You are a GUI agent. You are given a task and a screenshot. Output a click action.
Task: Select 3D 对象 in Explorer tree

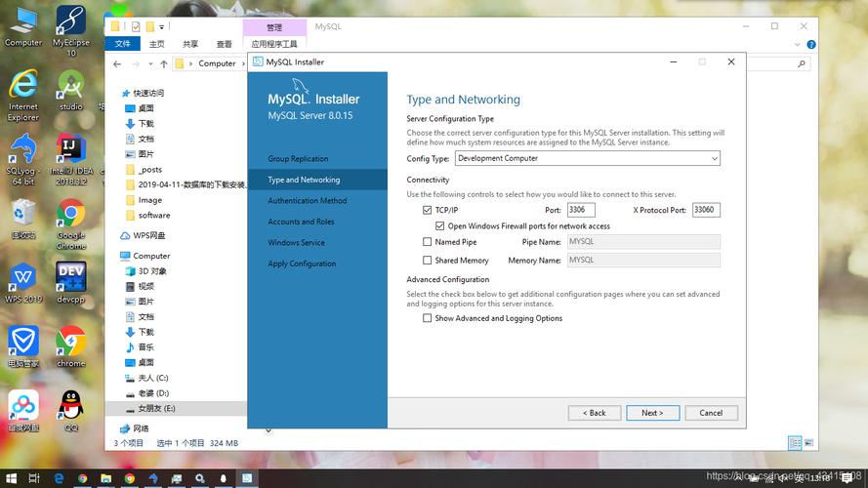point(146,271)
